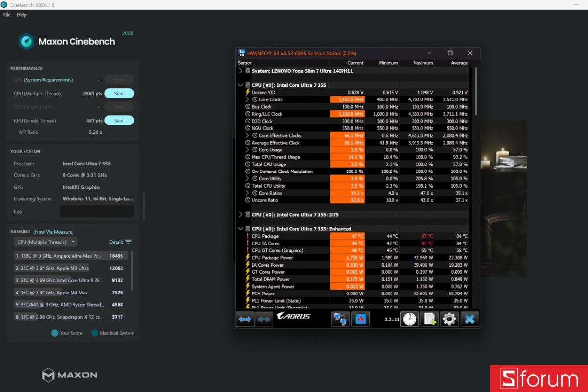Click the ranking Details link
This screenshot has width=588, height=392.
pyautogui.click(x=116, y=242)
